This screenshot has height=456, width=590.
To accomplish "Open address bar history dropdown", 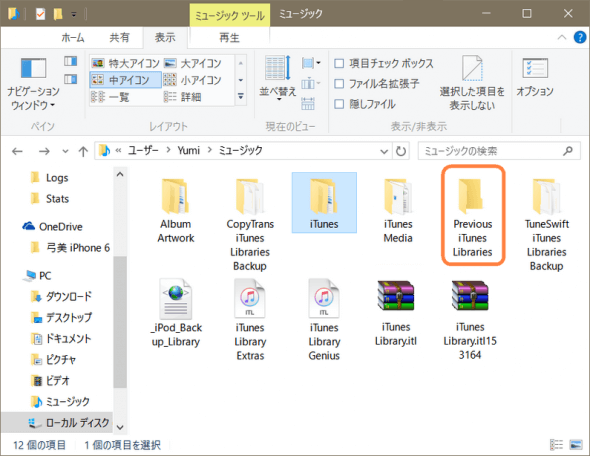I will pos(384,151).
